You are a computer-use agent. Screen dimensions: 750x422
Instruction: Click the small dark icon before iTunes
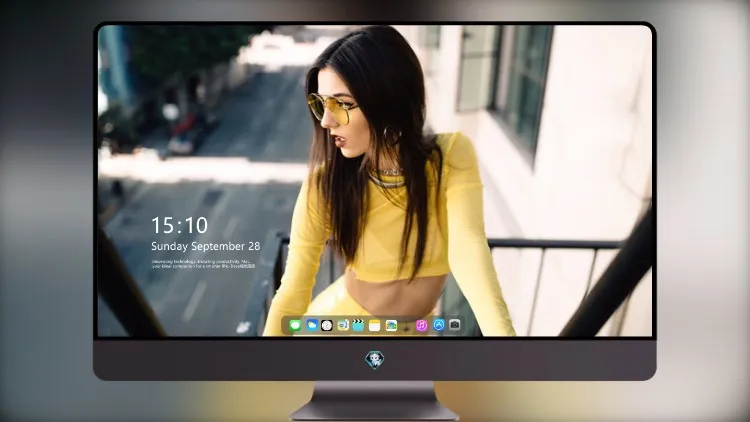click(x=407, y=326)
